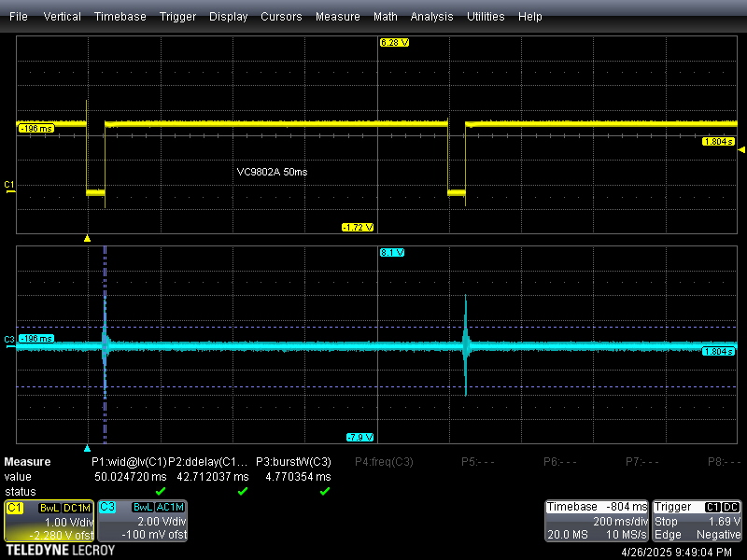This screenshot has height=560, width=747.
Task: Select the empty P7 measurement slot
Action: [x=642, y=462]
